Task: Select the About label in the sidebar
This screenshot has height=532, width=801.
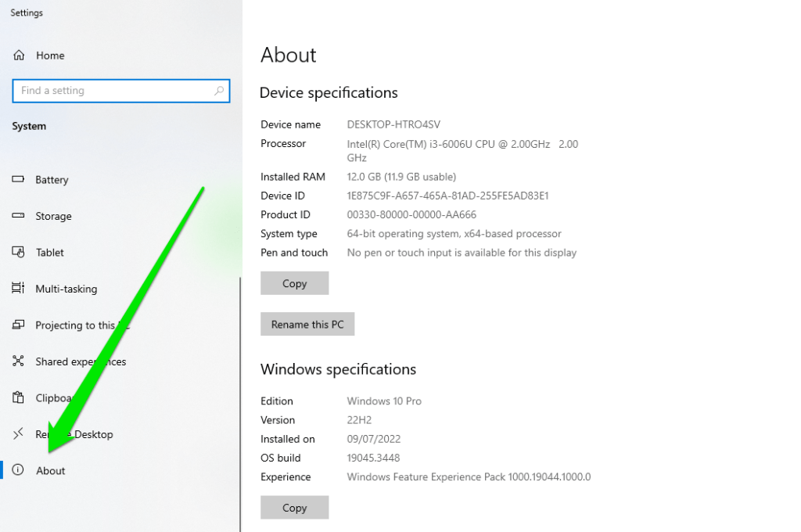Action: click(51, 471)
